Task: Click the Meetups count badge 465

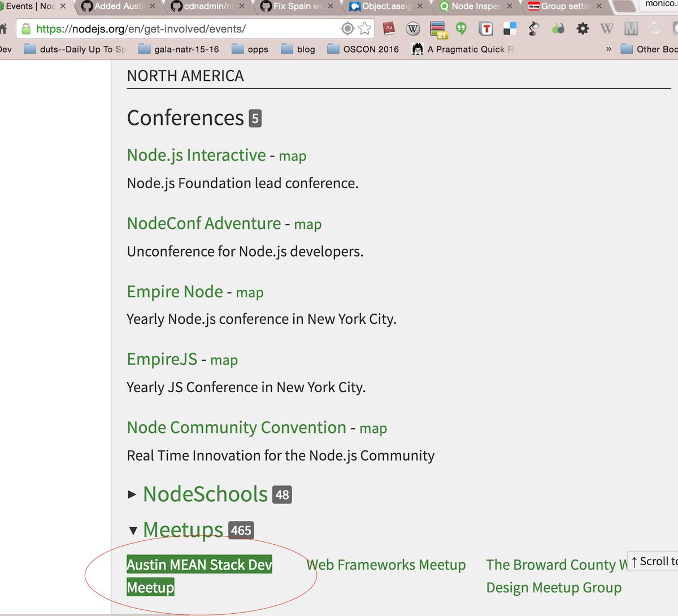Action: [x=241, y=531]
